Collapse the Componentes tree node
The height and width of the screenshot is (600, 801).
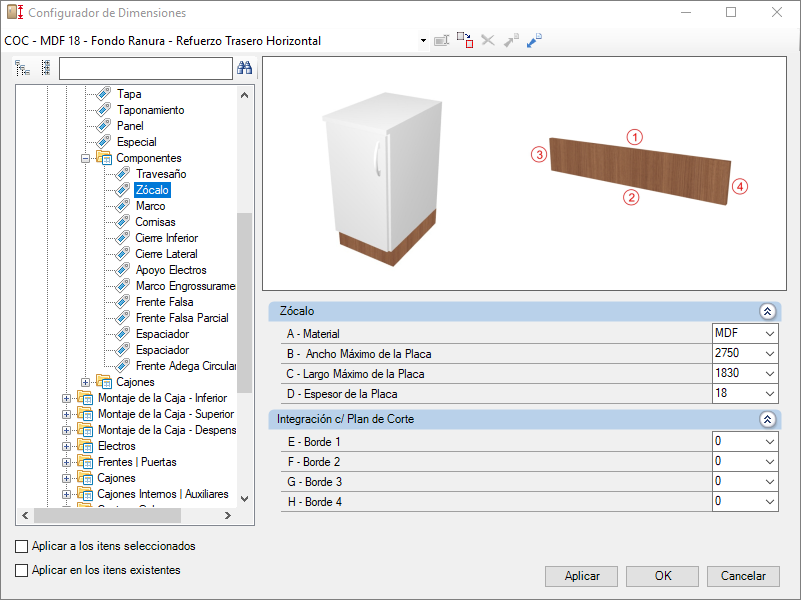pyautogui.click(x=85, y=158)
